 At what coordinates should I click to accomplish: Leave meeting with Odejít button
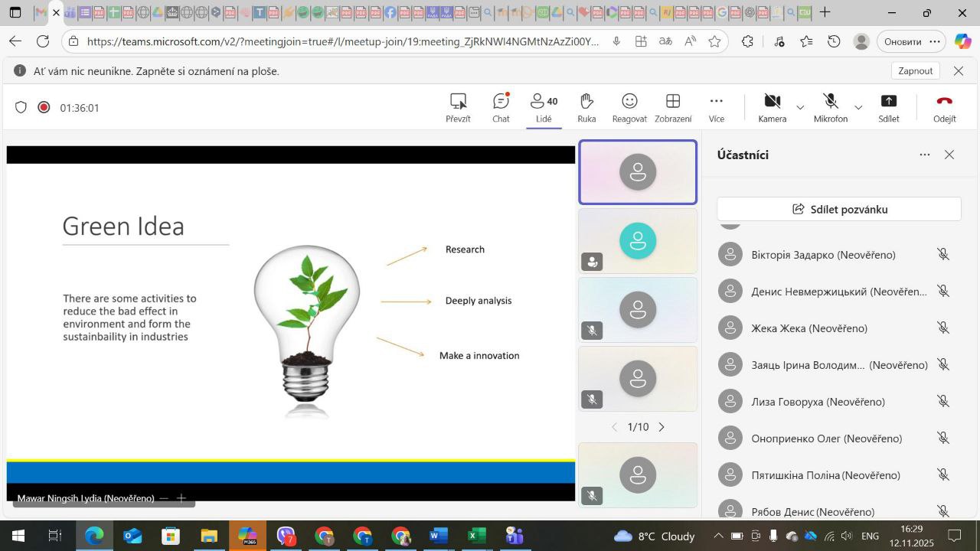pos(944,107)
